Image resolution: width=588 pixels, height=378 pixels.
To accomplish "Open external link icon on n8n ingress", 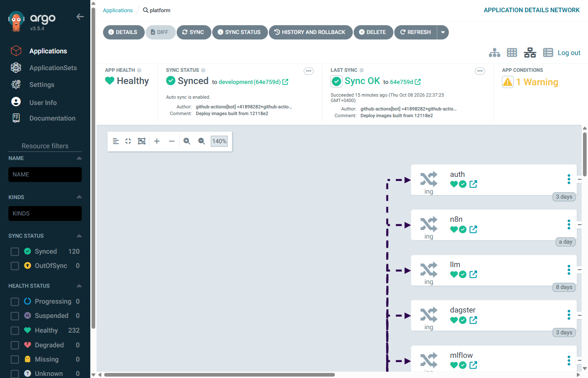I will (x=473, y=229).
